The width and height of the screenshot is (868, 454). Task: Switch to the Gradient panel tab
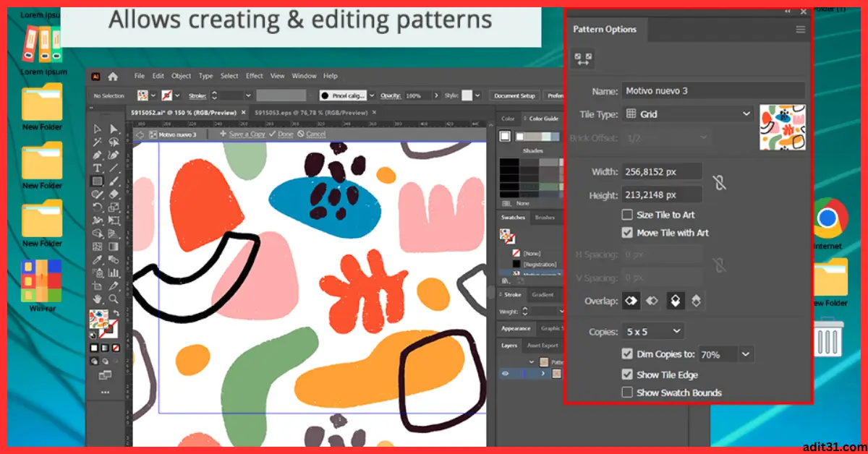(x=543, y=295)
